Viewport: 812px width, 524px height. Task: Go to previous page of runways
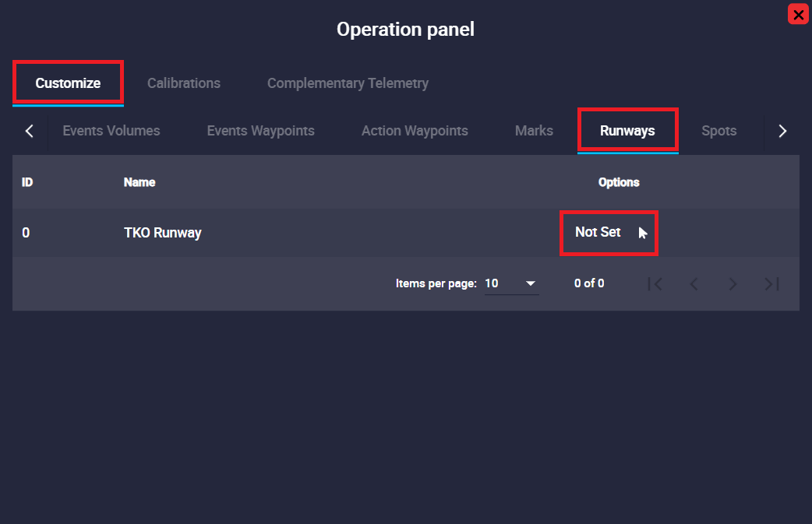[x=694, y=284]
